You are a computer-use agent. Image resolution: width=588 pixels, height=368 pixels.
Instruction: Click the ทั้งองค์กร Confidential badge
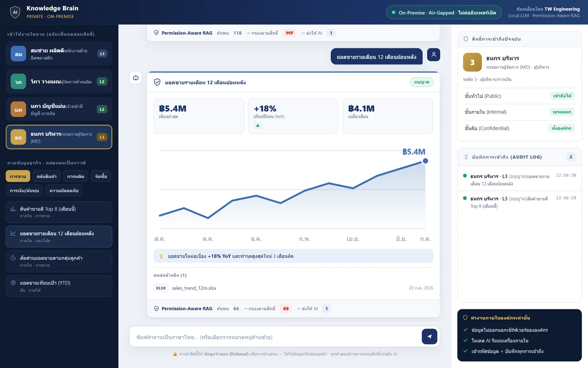point(561,128)
